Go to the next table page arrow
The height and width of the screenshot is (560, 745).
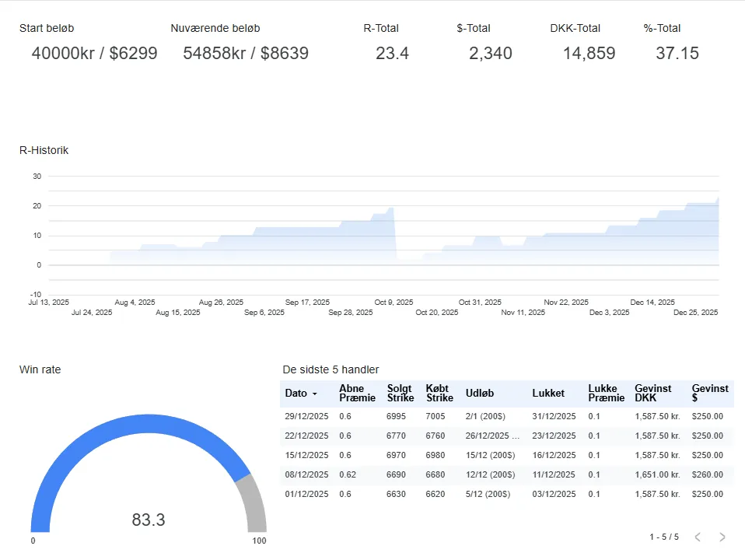pos(722,537)
